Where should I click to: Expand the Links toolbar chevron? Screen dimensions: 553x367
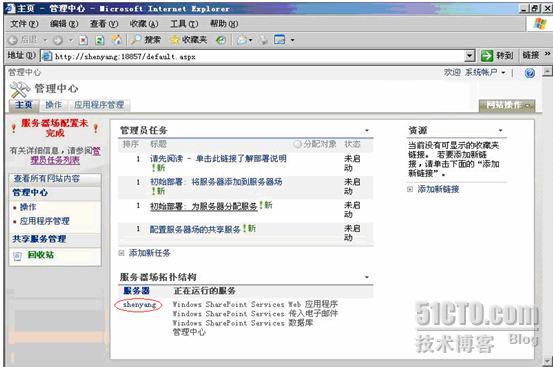(x=547, y=54)
